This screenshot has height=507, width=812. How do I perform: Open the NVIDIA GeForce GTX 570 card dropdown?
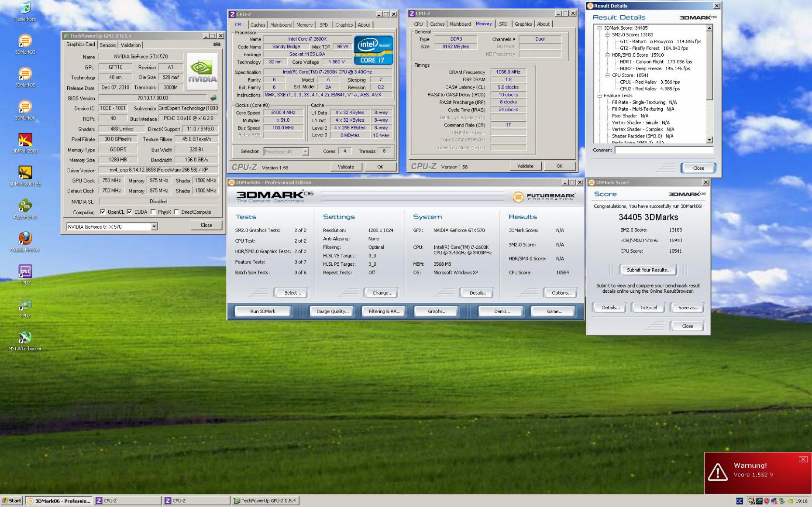(x=154, y=226)
